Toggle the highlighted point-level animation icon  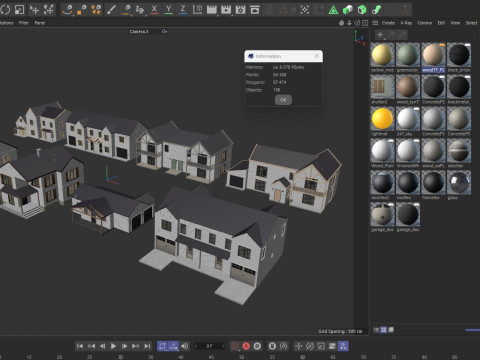pyautogui.click(x=343, y=346)
